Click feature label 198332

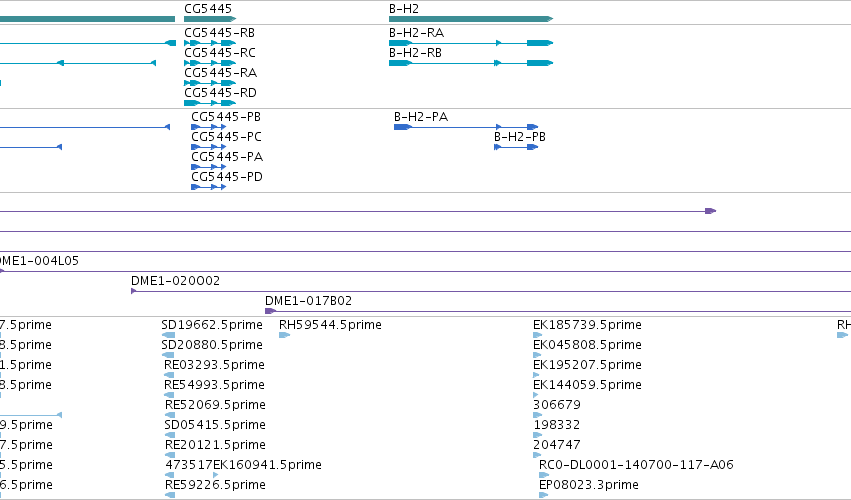coord(556,426)
